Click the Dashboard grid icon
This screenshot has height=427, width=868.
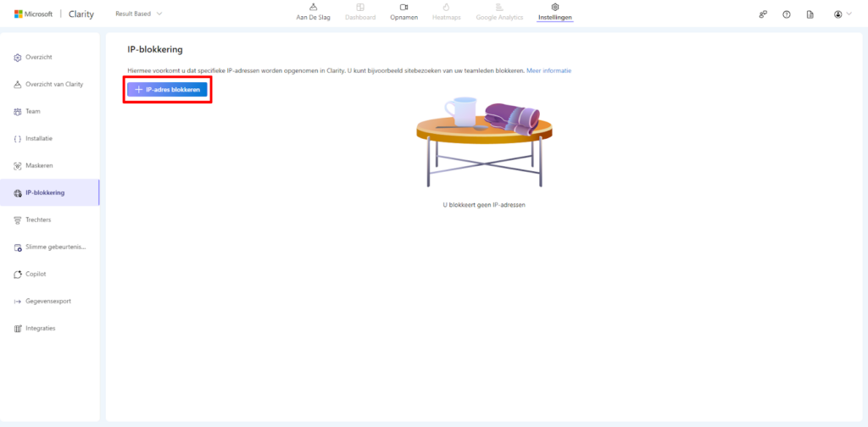click(360, 7)
